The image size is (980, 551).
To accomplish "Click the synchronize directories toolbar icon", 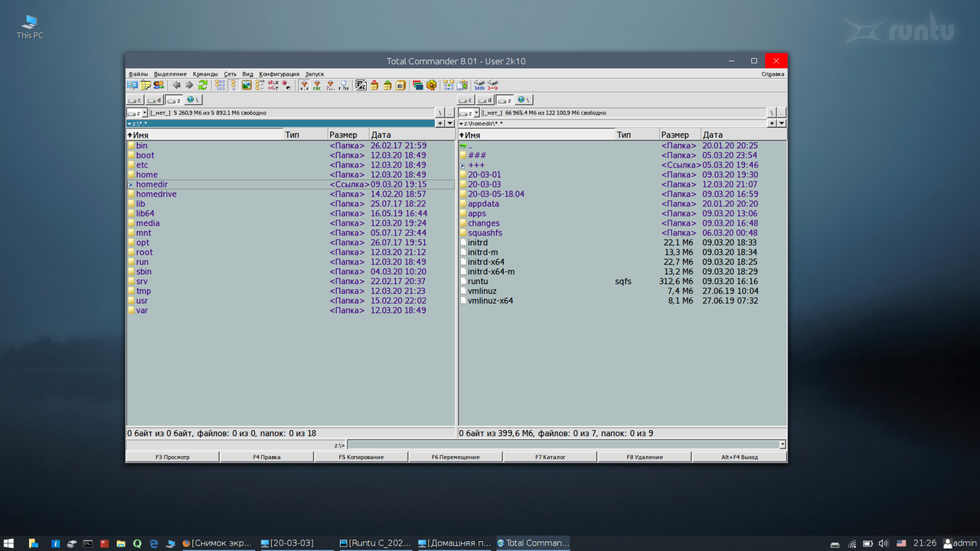I will coord(449,85).
